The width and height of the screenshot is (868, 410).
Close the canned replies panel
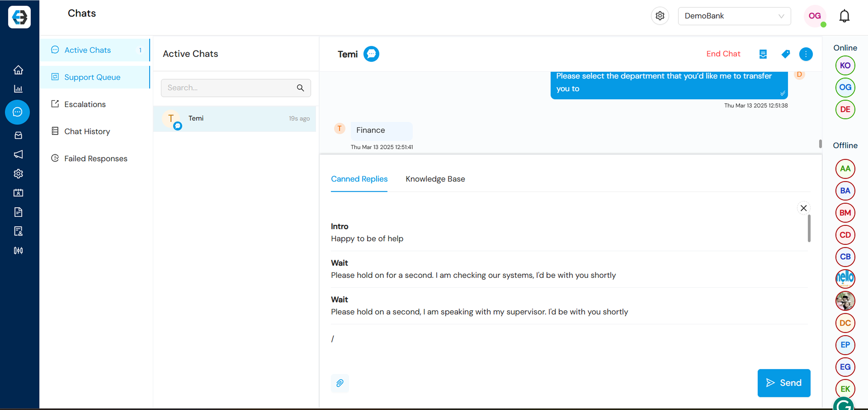click(803, 208)
